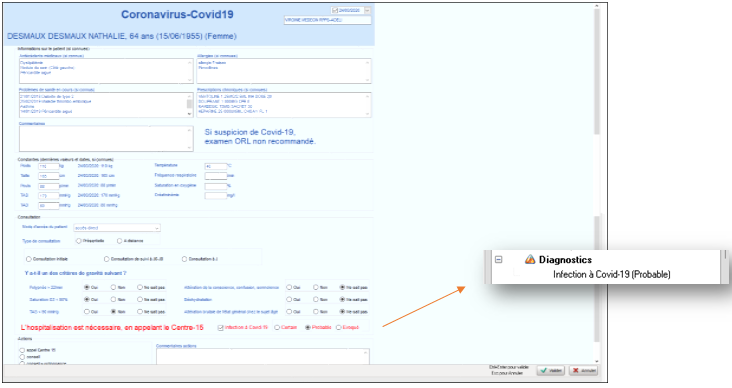The image size is (732, 388).
Task: Select 'Infection à Covid-19 (Probable)' diagnostic row
Action: pyautogui.click(x=612, y=274)
